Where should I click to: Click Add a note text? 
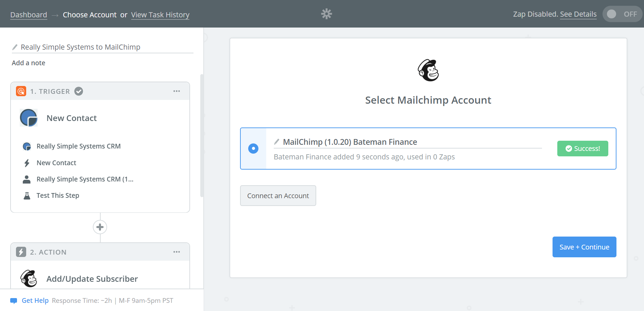tap(29, 63)
